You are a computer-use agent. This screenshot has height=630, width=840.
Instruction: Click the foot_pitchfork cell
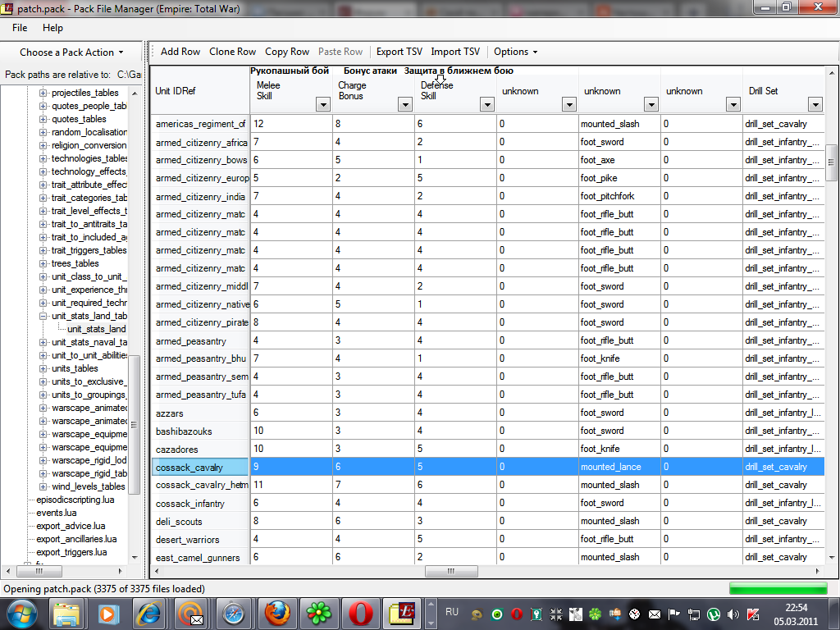(619, 196)
